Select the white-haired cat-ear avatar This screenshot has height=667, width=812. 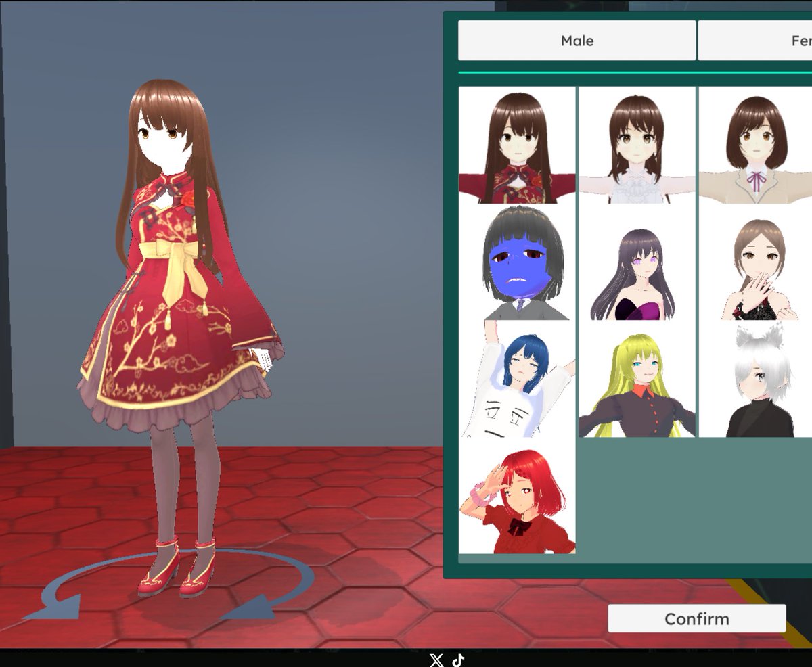pyautogui.click(x=755, y=379)
